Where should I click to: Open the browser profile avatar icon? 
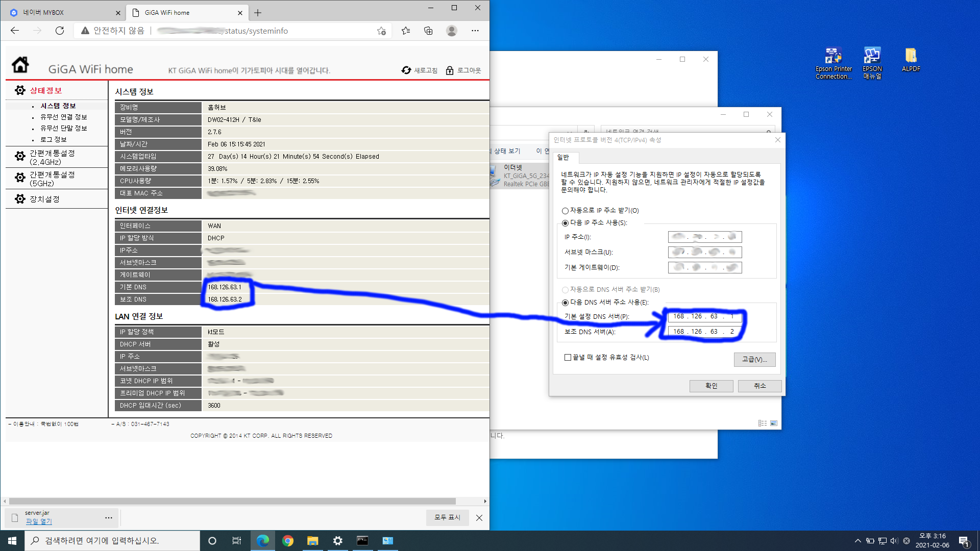coord(451,31)
